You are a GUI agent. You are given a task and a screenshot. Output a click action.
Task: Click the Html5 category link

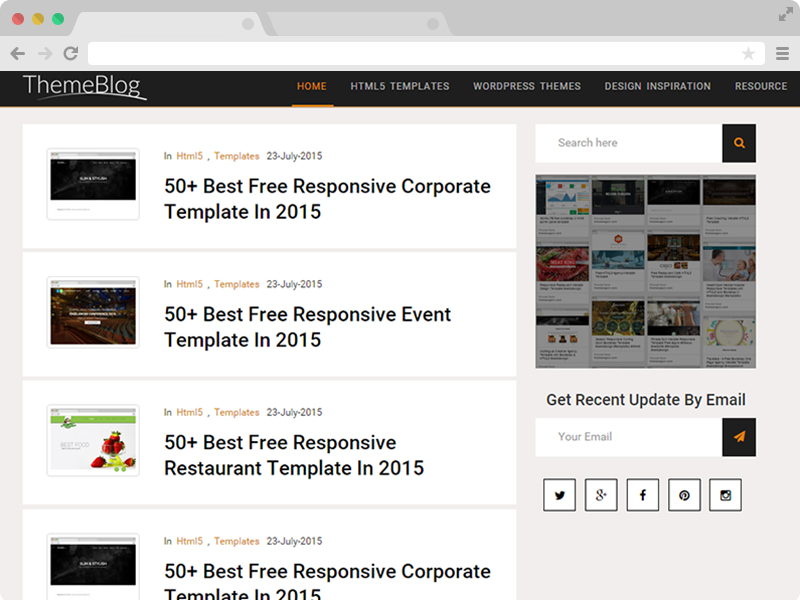(188, 156)
